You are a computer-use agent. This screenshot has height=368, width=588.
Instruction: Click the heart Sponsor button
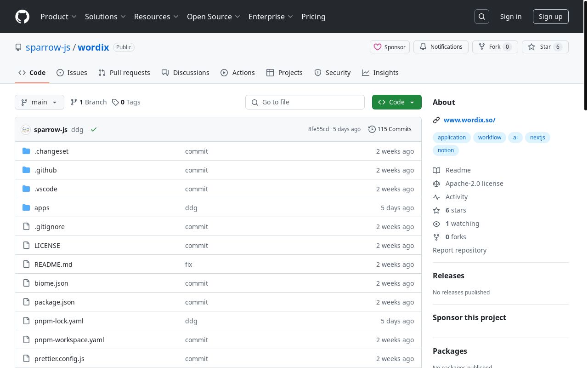pyautogui.click(x=390, y=47)
